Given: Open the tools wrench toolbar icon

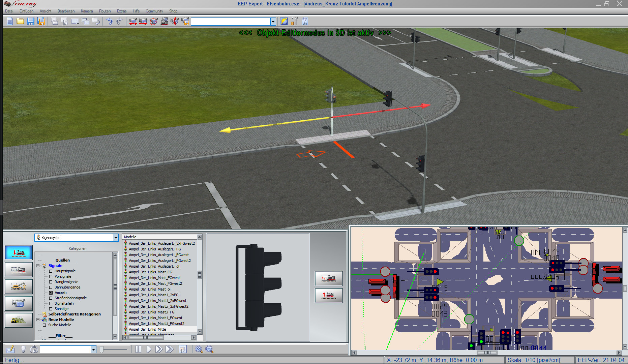Looking at the screenshot, I should pyautogui.click(x=295, y=22).
